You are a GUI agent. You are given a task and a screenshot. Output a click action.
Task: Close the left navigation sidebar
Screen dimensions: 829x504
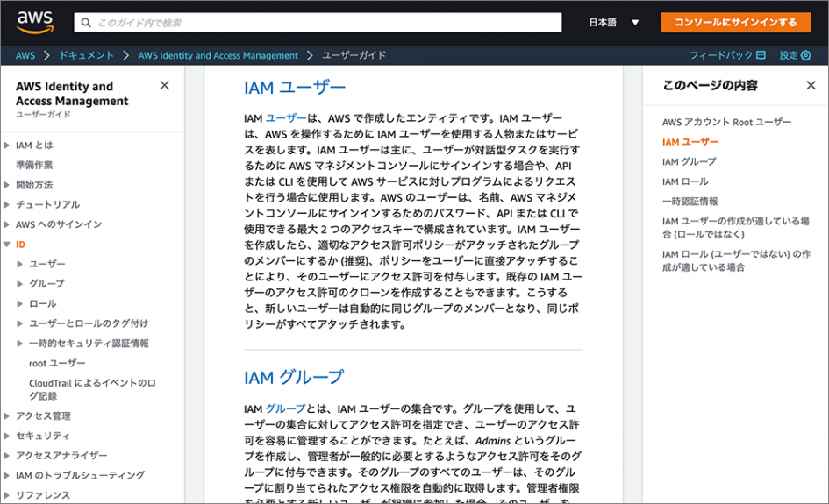click(x=164, y=85)
